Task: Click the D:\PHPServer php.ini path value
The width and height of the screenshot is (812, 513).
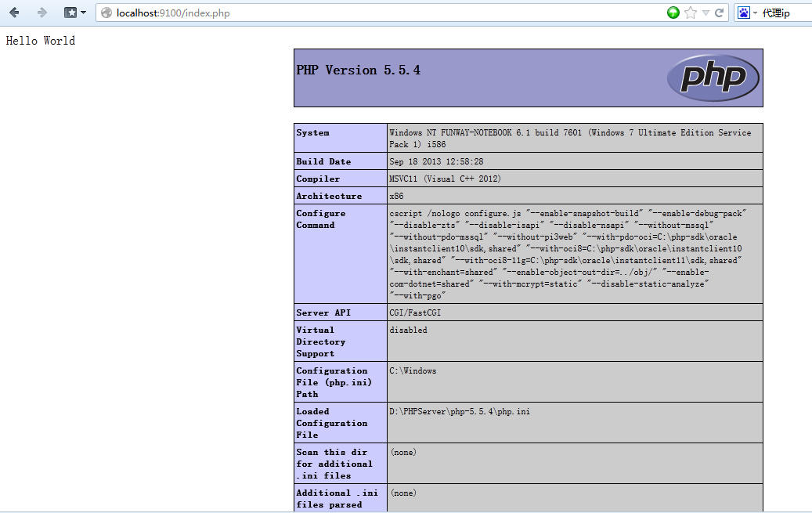Action: [x=459, y=411]
